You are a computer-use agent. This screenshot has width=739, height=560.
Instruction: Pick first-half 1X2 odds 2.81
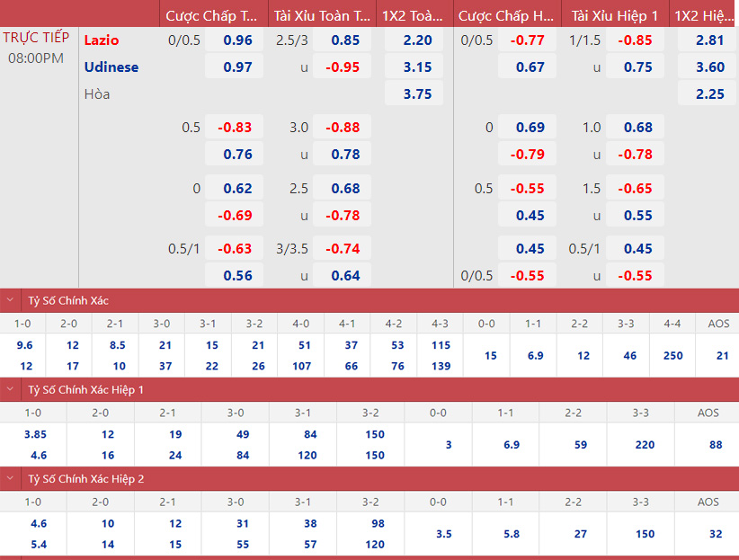[709, 40]
